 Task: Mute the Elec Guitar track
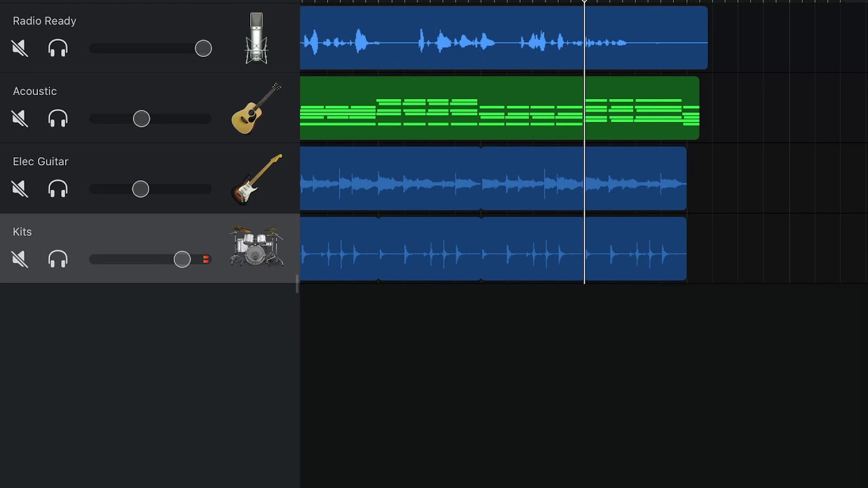tap(20, 188)
